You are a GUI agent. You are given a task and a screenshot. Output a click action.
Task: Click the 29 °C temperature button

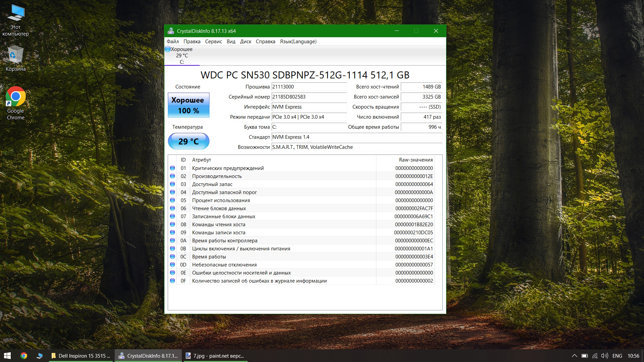pos(189,141)
